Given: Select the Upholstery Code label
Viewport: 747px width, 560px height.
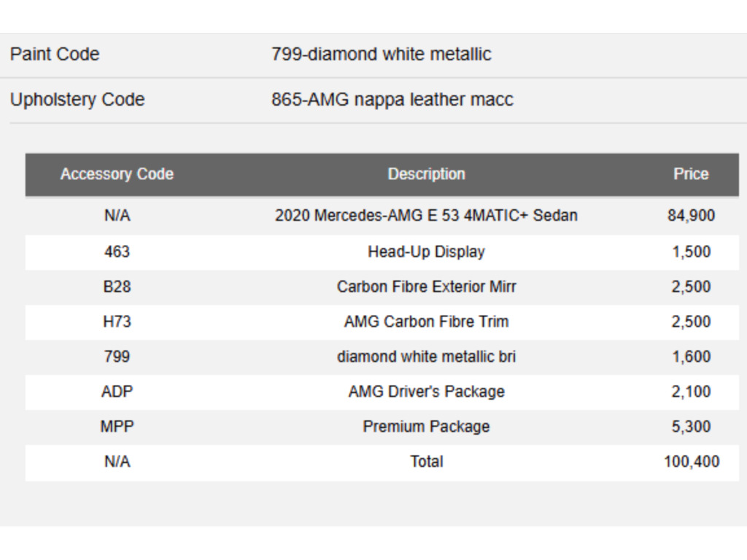Looking at the screenshot, I should point(77,99).
